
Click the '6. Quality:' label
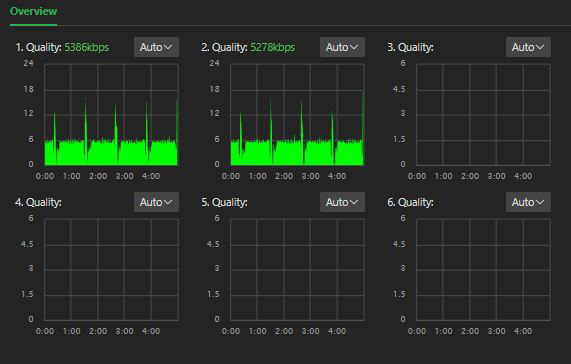tap(410, 202)
